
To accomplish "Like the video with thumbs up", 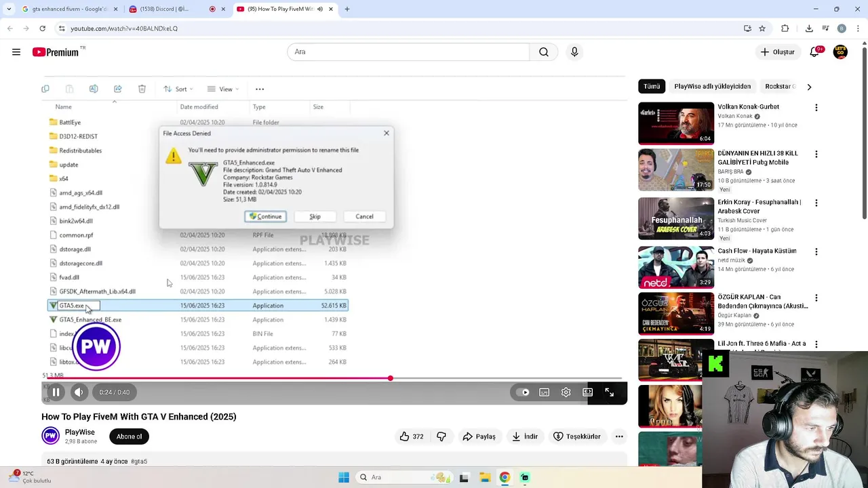I will (x=411, y=436).
